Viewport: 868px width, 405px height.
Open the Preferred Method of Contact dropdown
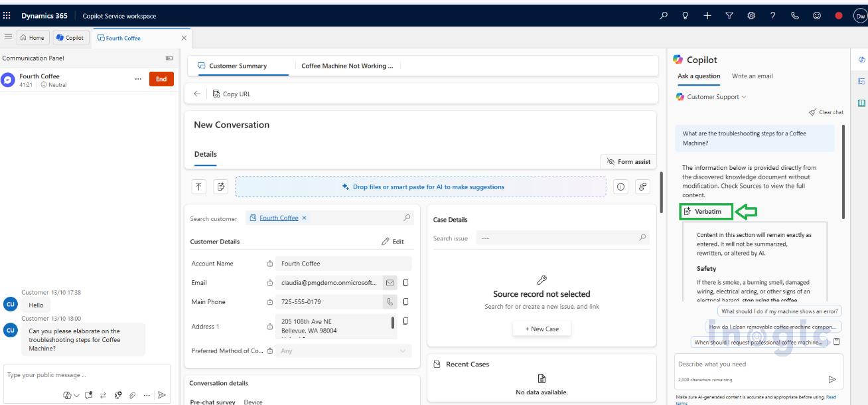(x=344, y=351)
